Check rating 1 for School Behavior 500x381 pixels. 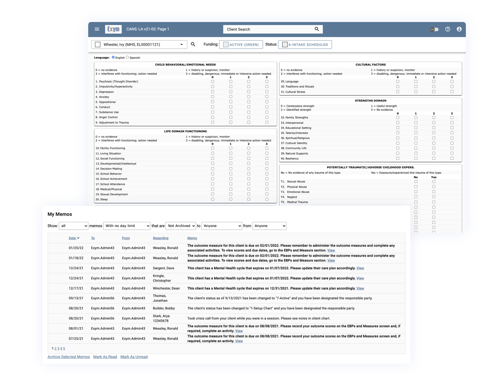click(231, 174)
